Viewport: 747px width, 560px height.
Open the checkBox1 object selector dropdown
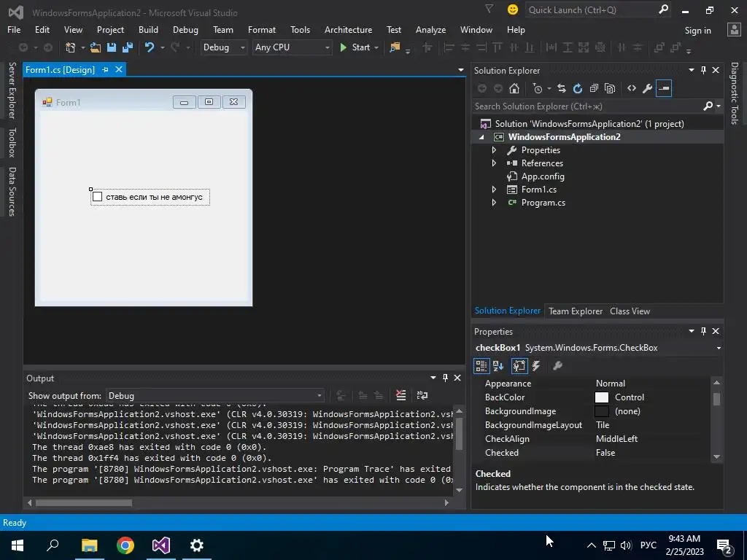point(719,348)
